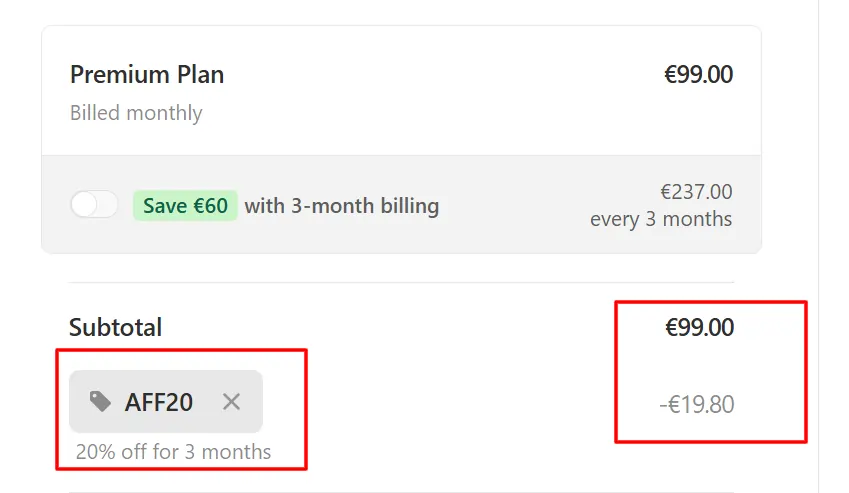
Task: Click the -€19.80 discount amount
Action: tap(697, 404)
